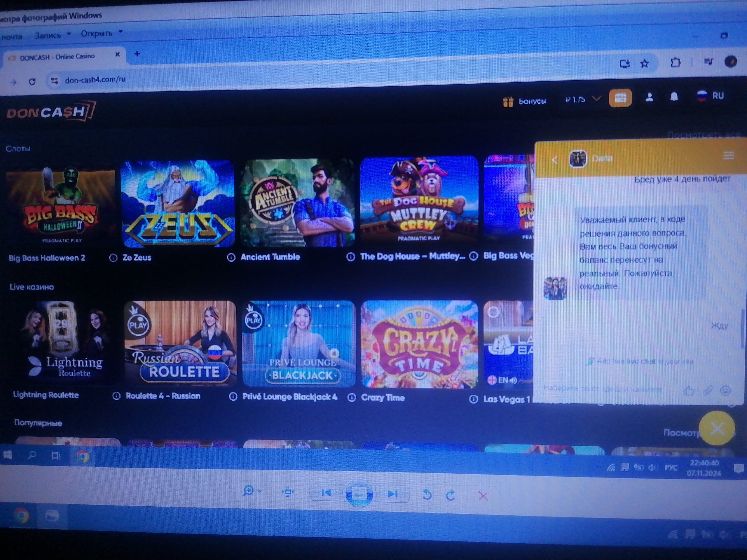This screenshot has width=747, height=560.
Task: Open the Chrome profile avatar
Action: tap(731, 62)
